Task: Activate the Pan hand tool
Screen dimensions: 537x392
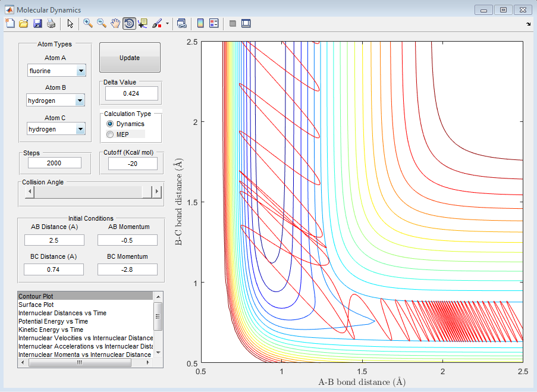Action: click(115, 23)
